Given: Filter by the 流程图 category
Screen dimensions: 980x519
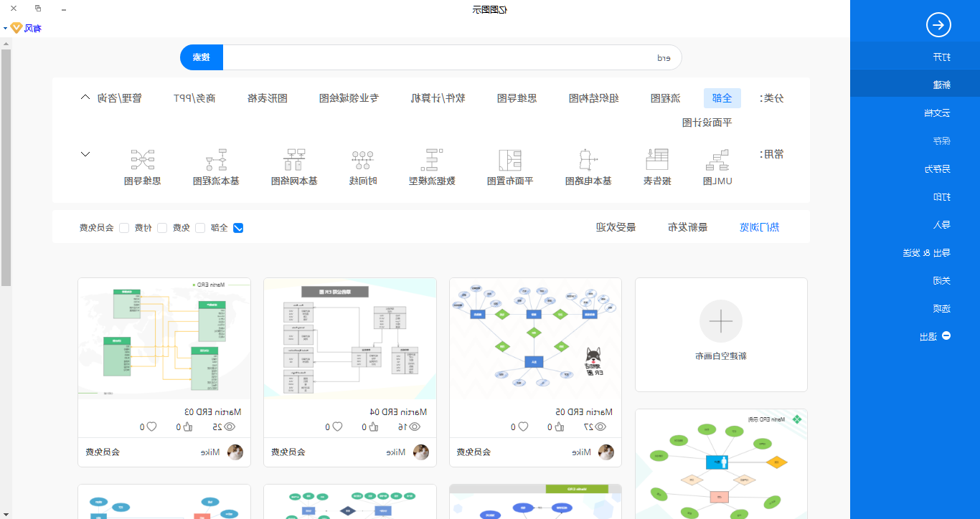Looking at the screenshot, I should click(665, 98).
